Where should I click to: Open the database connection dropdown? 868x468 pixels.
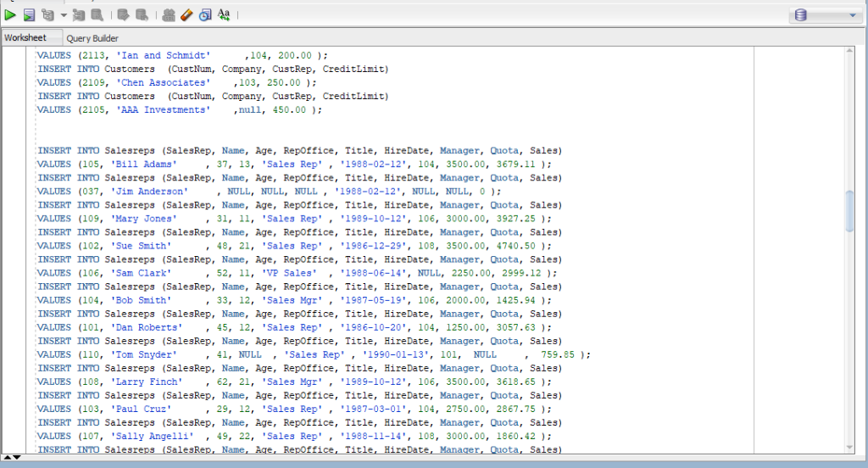(826, 15)
